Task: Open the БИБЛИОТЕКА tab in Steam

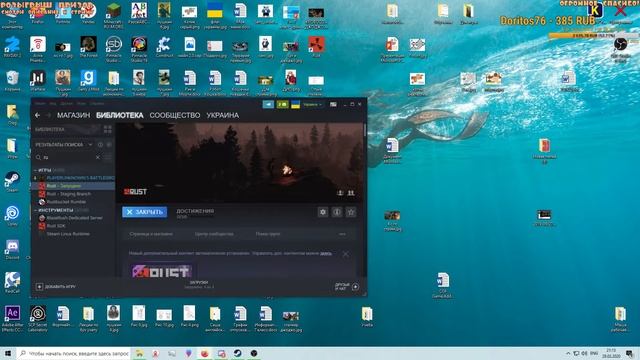Action: 120,116
